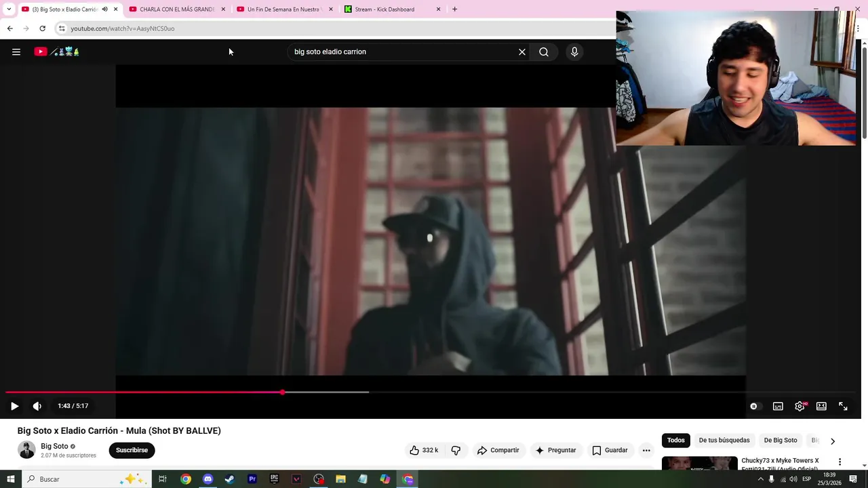Open Big Soto channel name link

(x=54, y=446)
